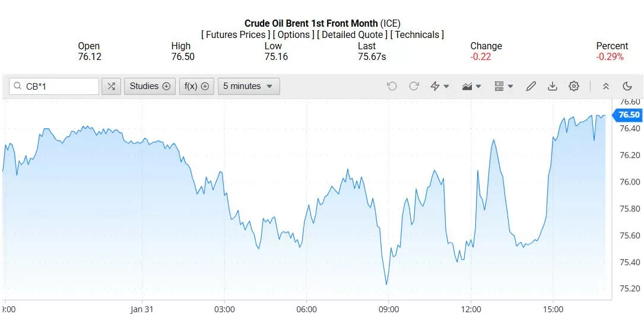Select the pencil drawing tool
The image size is (644, 314).
(x=531, y=86)
